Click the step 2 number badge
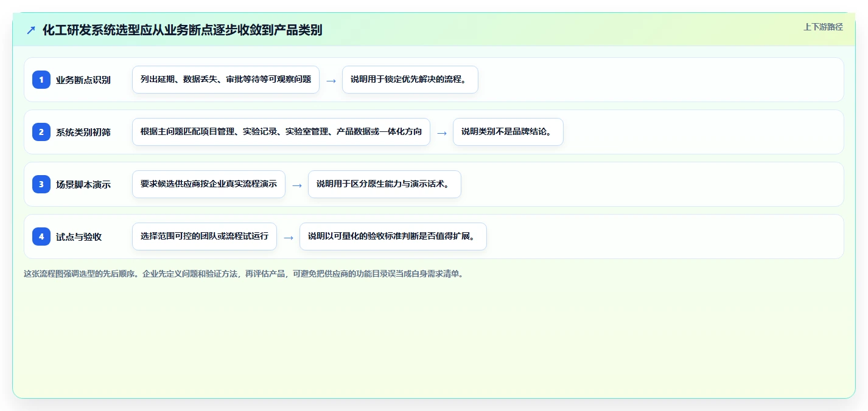 [41, 132]
